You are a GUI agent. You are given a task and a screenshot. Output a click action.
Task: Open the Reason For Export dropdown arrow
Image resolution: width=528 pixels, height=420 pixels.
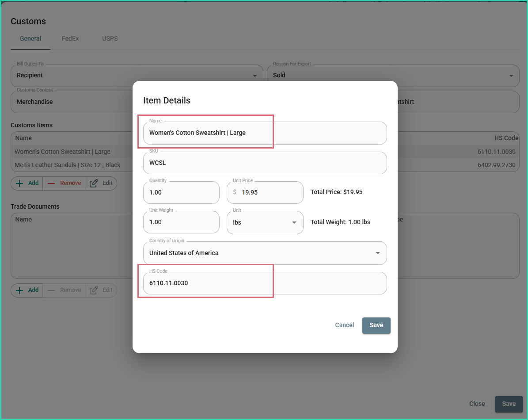tap(511, 76)
